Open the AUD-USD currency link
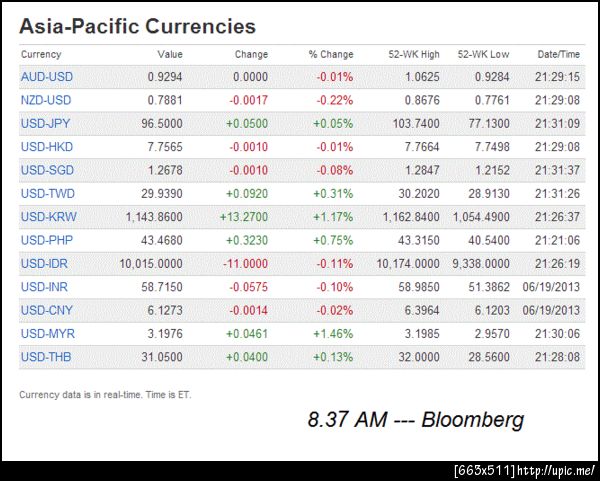 (46, 77)
